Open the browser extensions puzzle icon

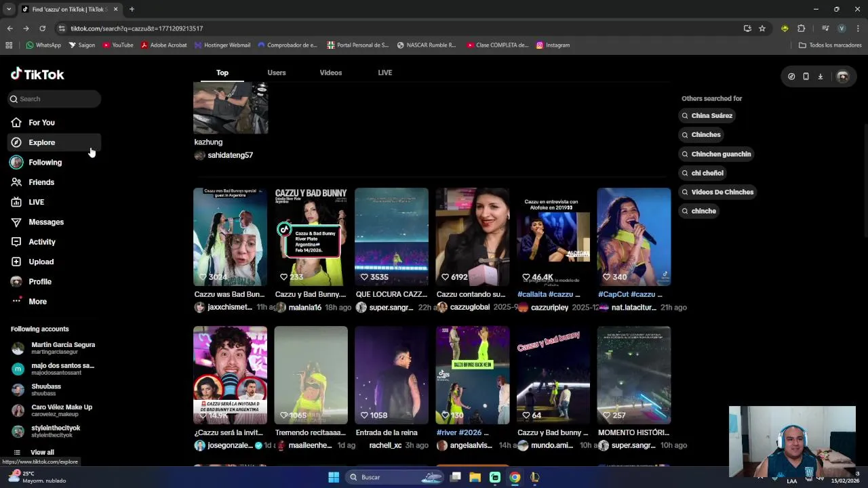[x=801, y=28]
